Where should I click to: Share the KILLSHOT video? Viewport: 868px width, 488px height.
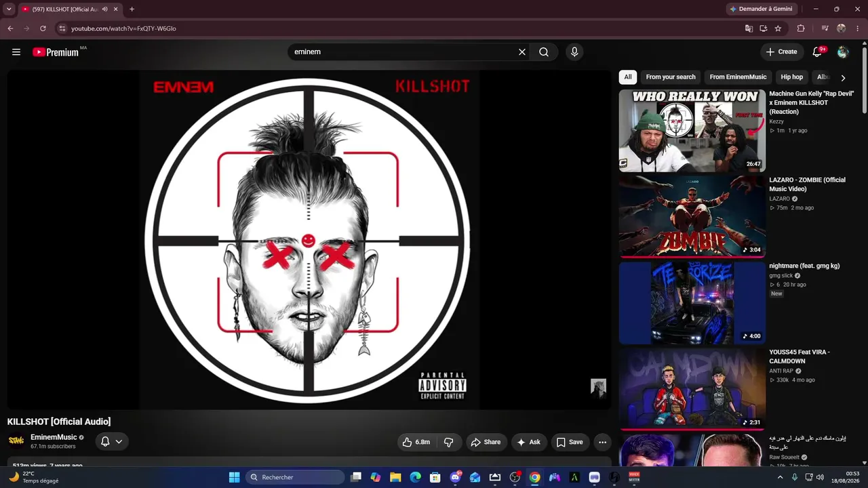pyautogui.click(x=486, y=442)
